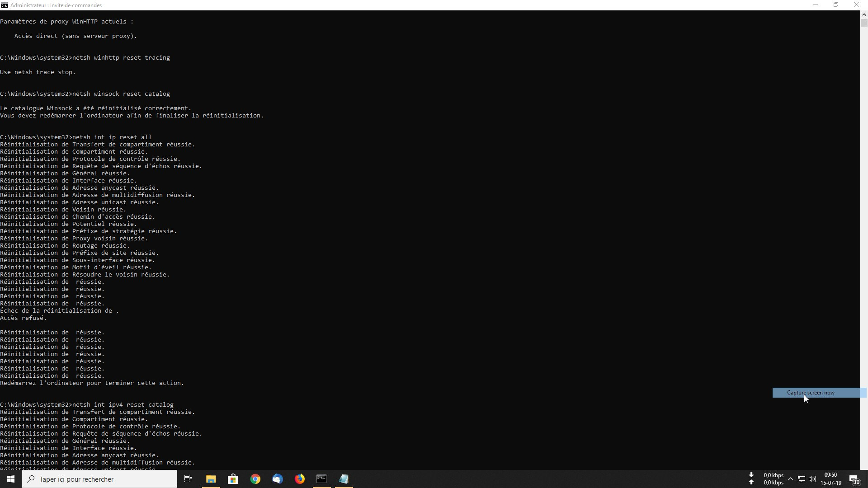Expand hidden system tray icons
The height and width of the screenshot is (488, 868).
[x=791, y=479]
